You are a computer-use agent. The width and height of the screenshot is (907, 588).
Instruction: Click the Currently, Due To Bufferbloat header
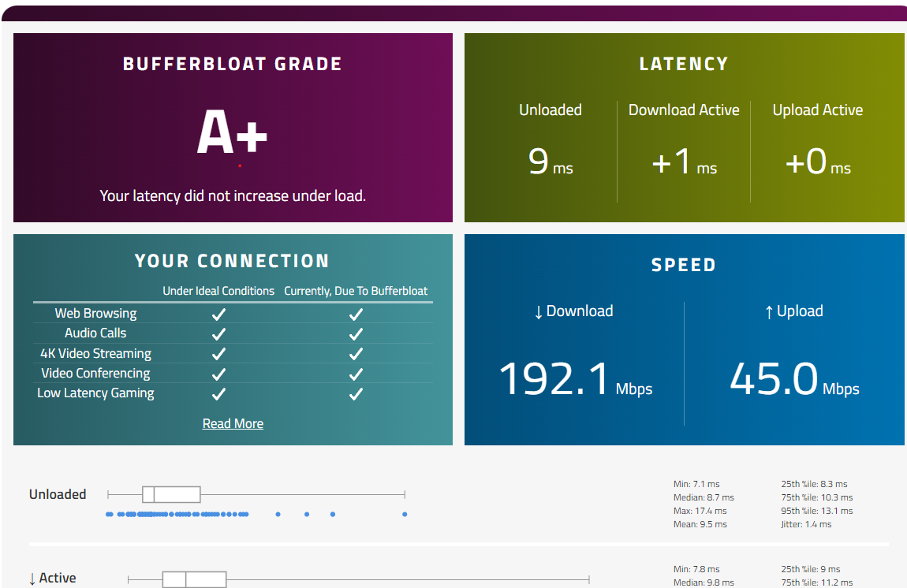[356, 291]
